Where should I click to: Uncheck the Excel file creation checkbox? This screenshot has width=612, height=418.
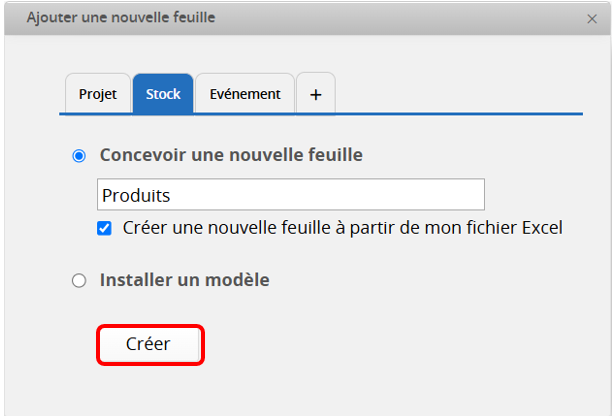coord(104,228)
